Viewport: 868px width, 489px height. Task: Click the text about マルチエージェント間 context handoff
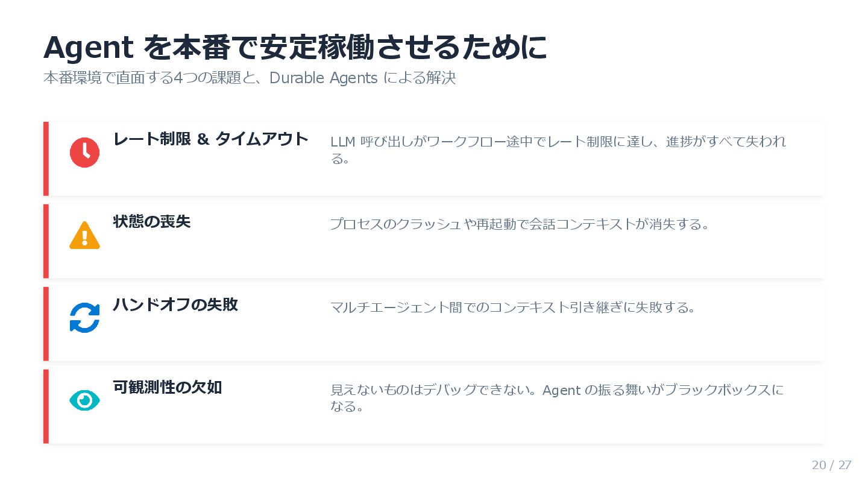[x=513, y=308]
